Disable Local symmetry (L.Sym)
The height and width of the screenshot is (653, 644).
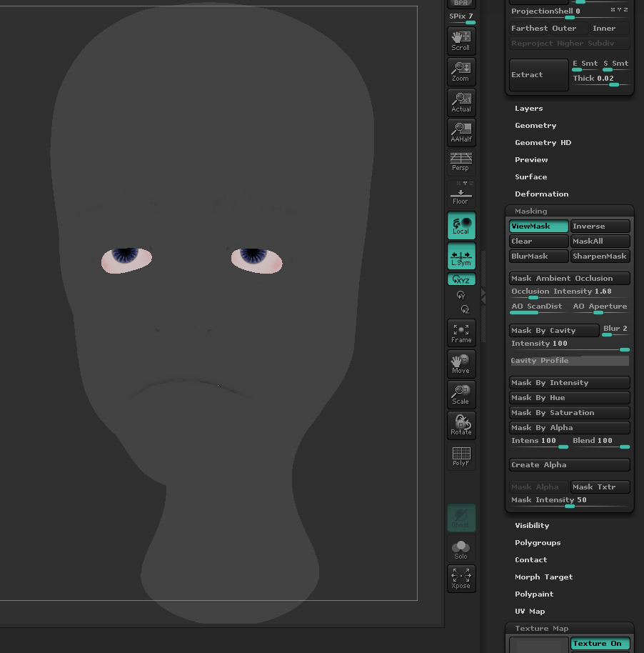point(461,256)
